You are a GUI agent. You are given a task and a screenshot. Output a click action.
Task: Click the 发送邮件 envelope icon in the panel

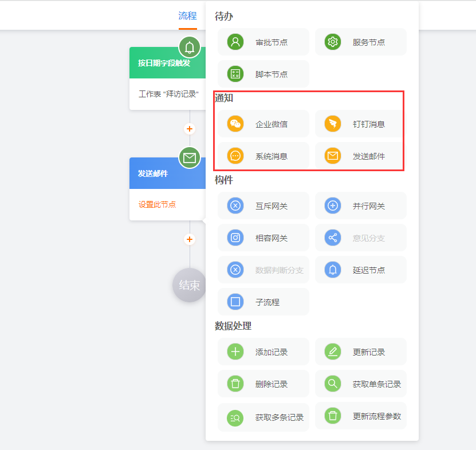(333, 156)
